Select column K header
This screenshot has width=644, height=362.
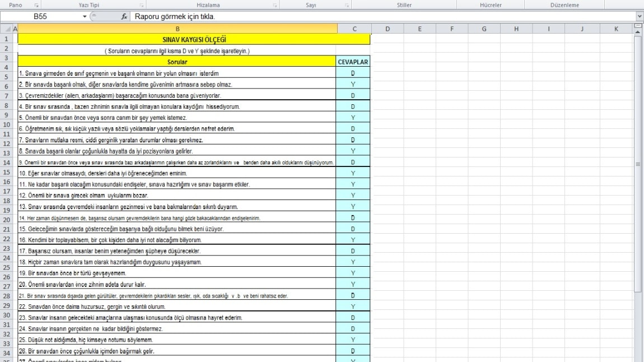coord(616,28)
